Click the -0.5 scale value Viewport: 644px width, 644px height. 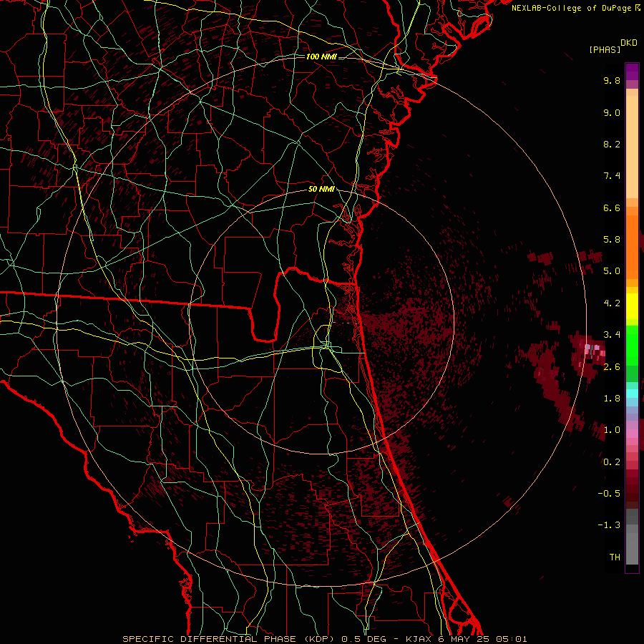click(609, 494)
